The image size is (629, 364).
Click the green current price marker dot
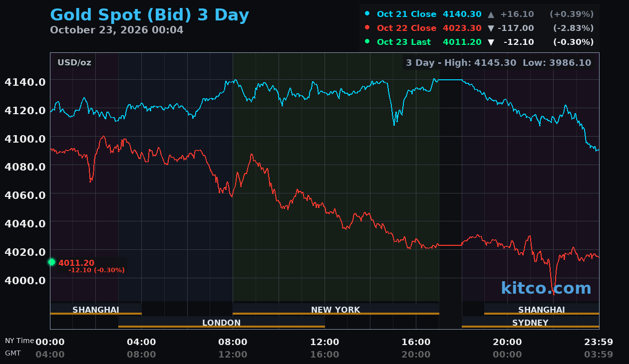(51, 262)
